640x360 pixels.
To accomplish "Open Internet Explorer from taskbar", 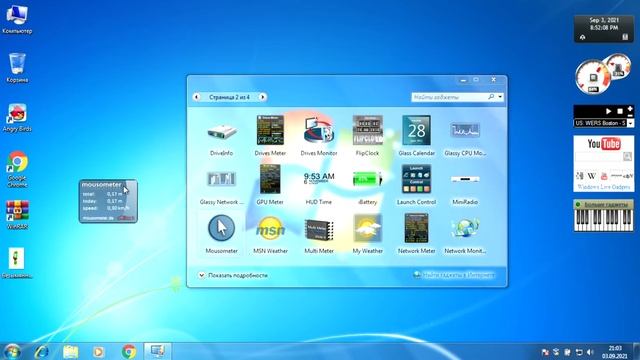I will [x=41, y=351].
